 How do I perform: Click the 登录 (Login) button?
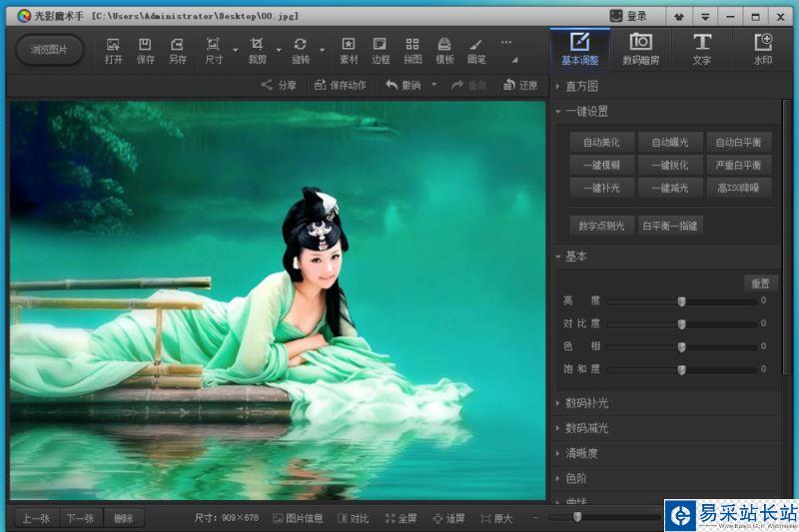629,16
